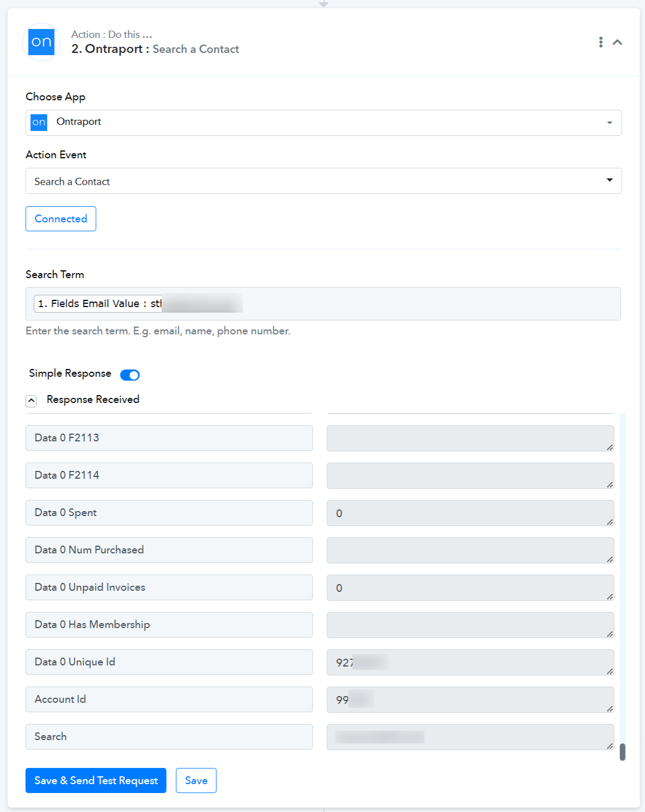The width and height of the screenshot is (645, 812).
Task: Click the Data 0 Num Purchased value box
Action: [470, 551]
